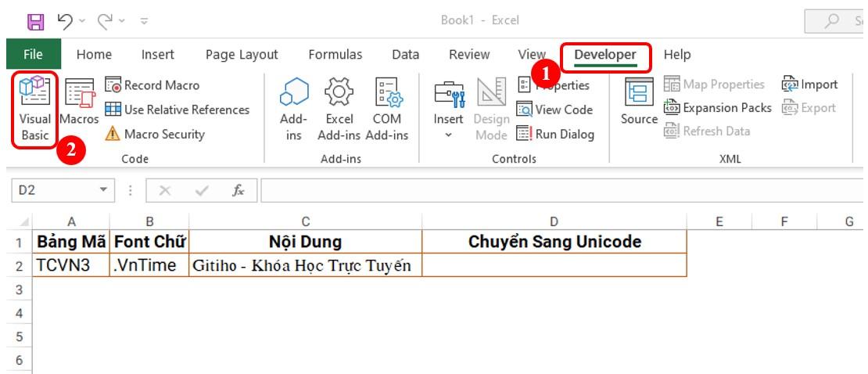Switch to the Data tab
Viewport: 868px width, 374px height.
405,54
